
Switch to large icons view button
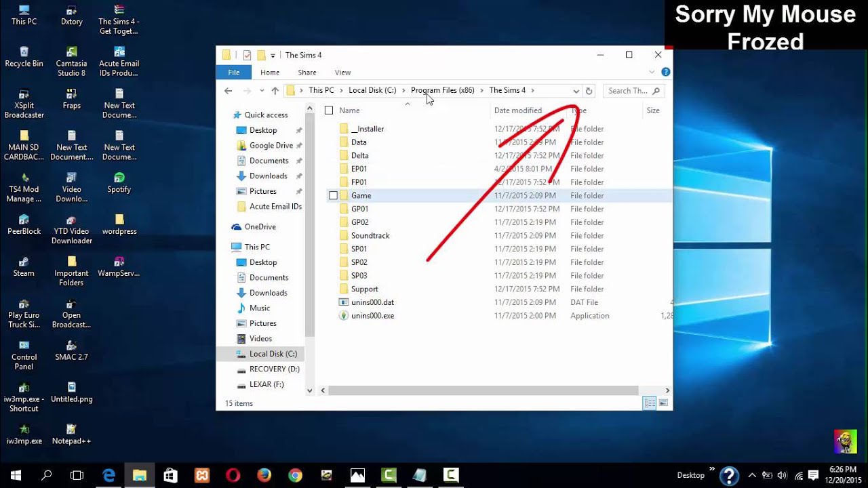click(x=663, y=403)
